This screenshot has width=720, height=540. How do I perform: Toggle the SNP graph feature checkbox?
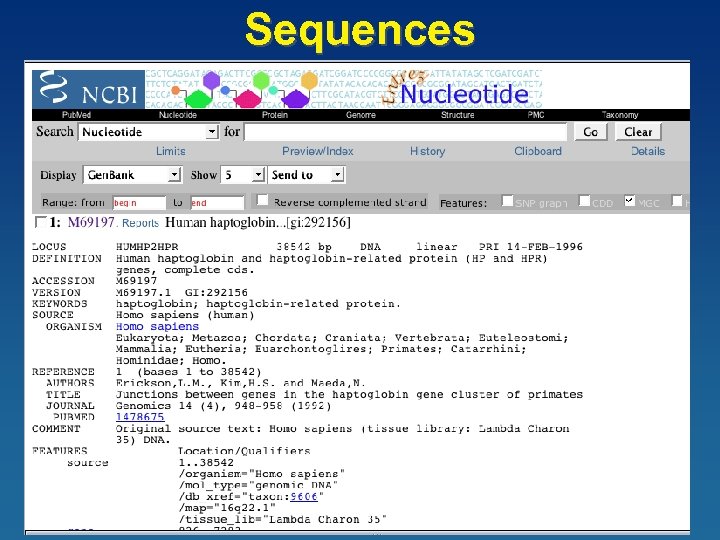coord(507,201)
